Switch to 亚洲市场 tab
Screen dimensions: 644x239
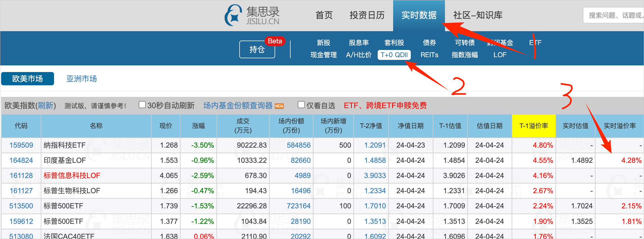[81, 79]
